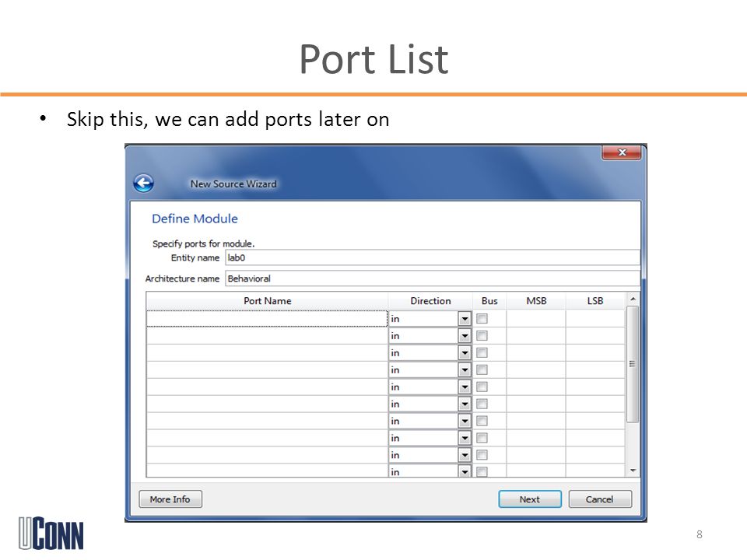The image size is (747, 560).
Task: Open the first row Direction dropdown
Action: coord(465,319)
